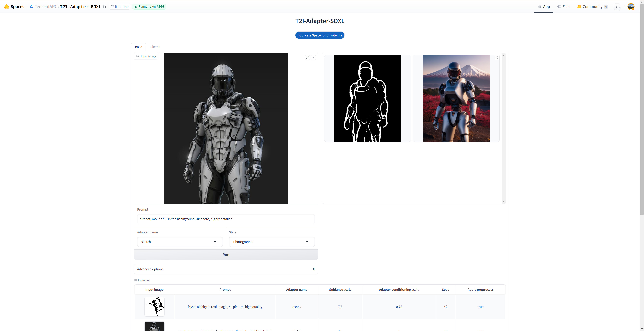This screenshot has height=331, width=644.
Task: Open the three-dot Space options menu
Action: tap(617, 7)
